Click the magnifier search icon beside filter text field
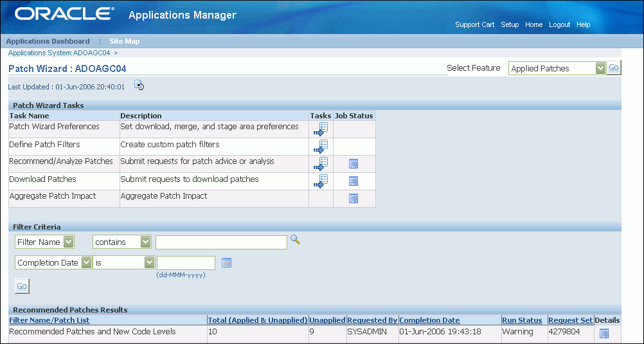 (295, 240)
